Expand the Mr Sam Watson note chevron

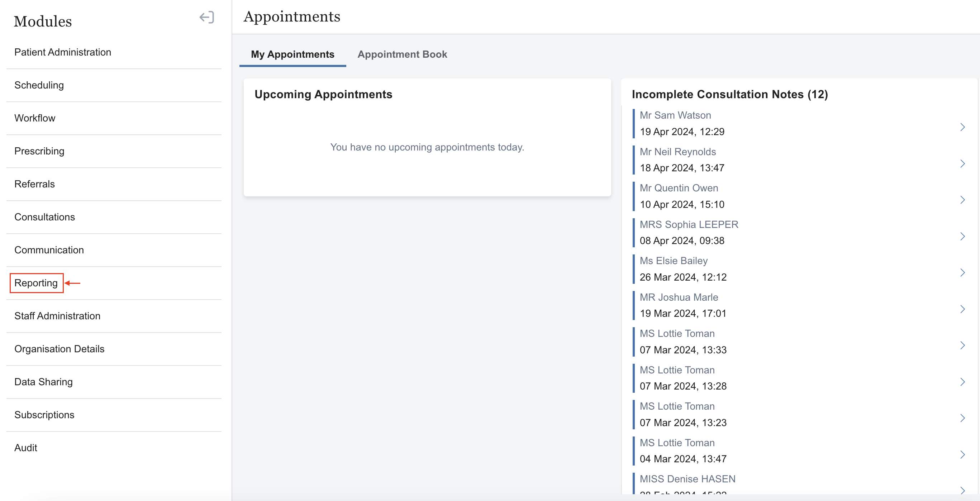click(962, 127)
